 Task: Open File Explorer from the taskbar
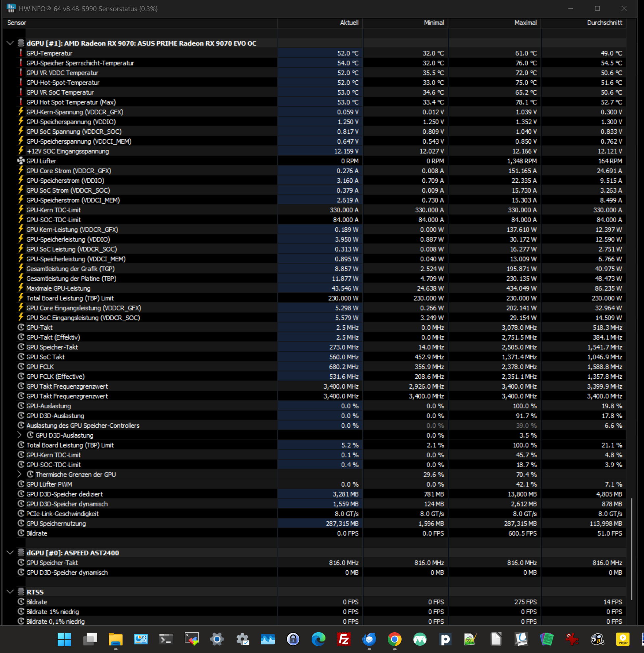(115, 639)
